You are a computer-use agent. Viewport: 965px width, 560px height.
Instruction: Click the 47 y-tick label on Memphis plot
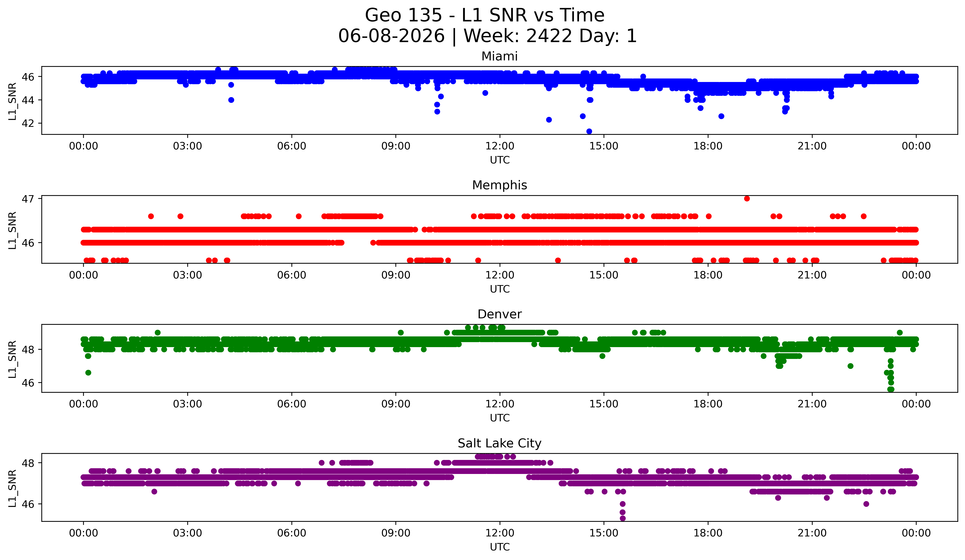click(28, 199)
